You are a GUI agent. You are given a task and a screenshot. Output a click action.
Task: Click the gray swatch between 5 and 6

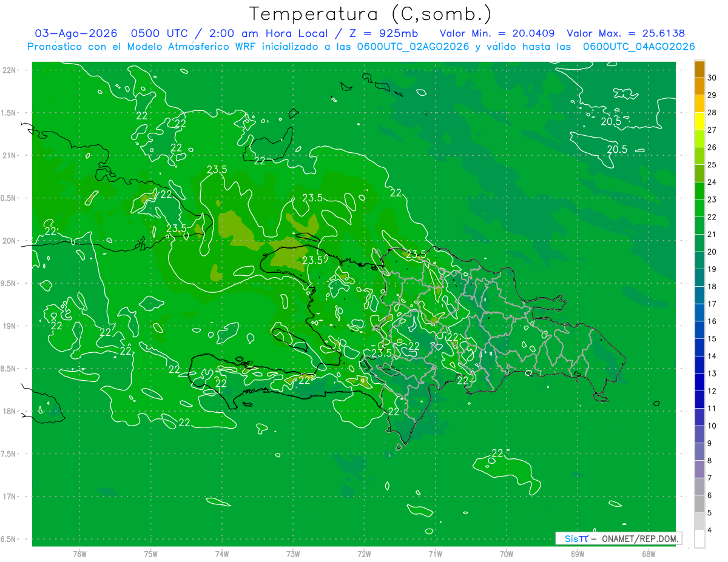pos(699,504)
